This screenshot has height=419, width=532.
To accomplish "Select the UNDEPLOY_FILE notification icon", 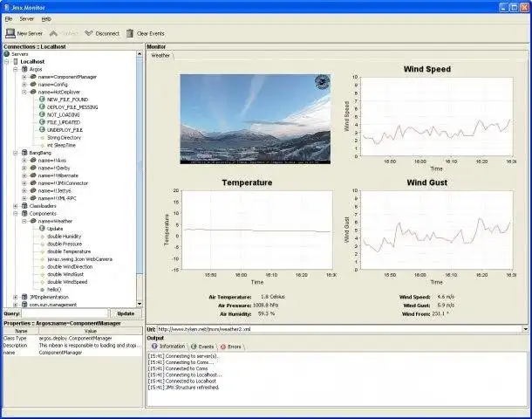I will (41, 129).
